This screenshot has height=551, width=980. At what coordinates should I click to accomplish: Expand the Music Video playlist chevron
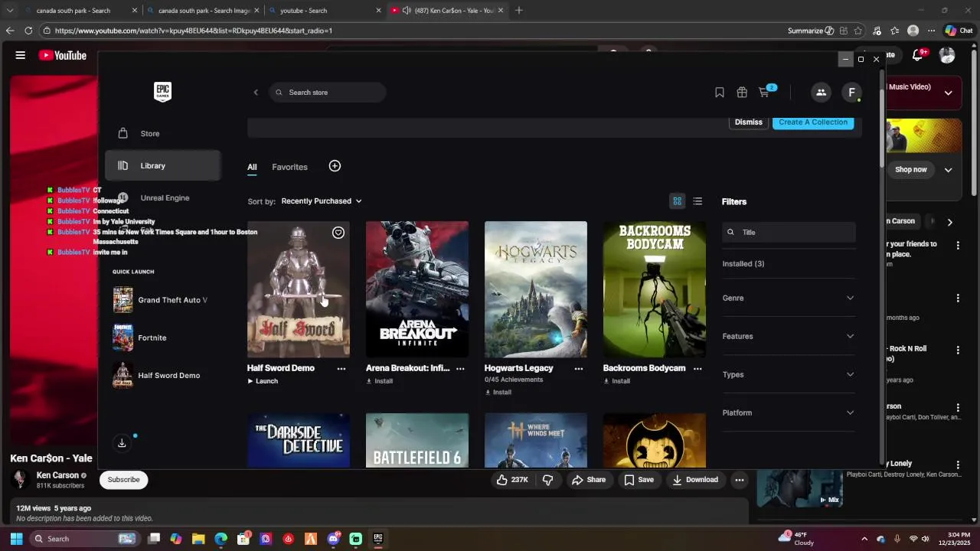pyautogui.click(x=948, y=93)
